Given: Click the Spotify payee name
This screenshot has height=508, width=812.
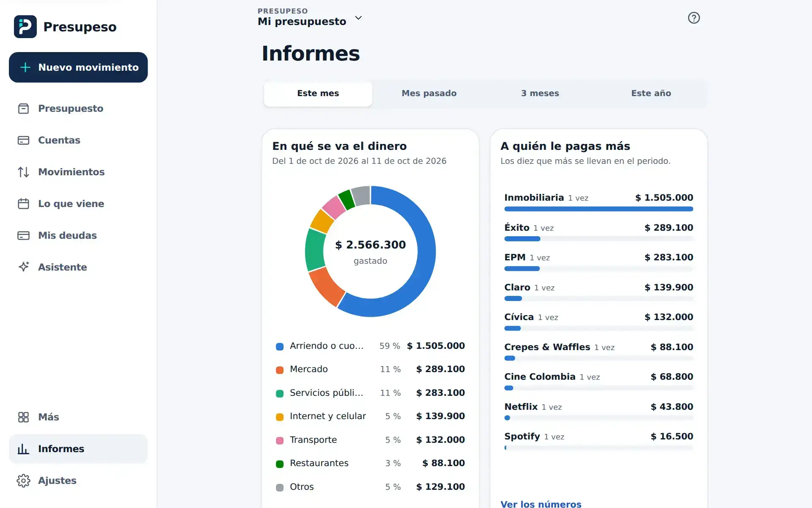Looking at the screenshot, I should [x=522, y=436].
